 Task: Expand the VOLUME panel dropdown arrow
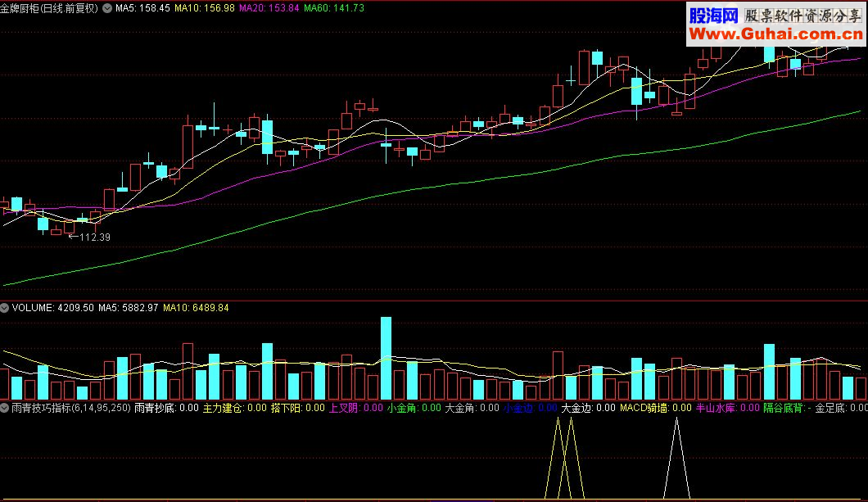tap(4, 308)
